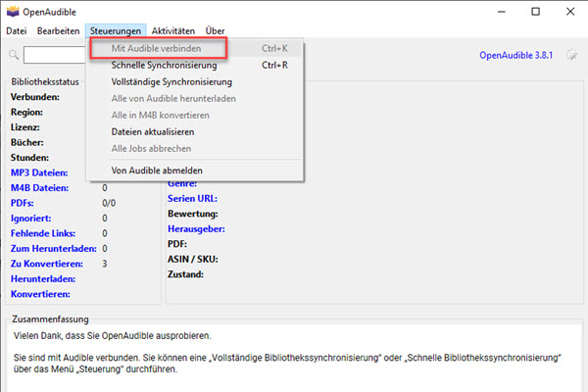Click the Verbunden label

[35, 97]
